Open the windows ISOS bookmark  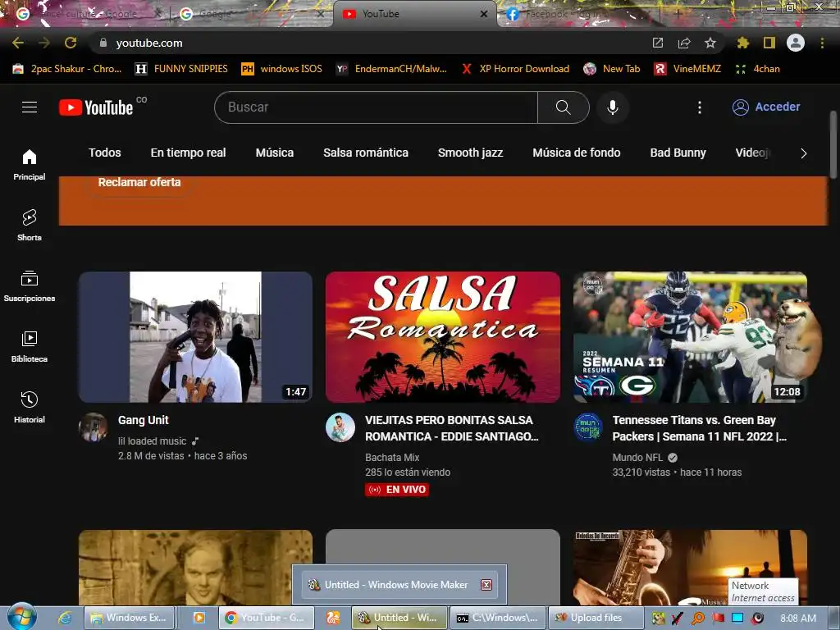(x=281, y=69)
